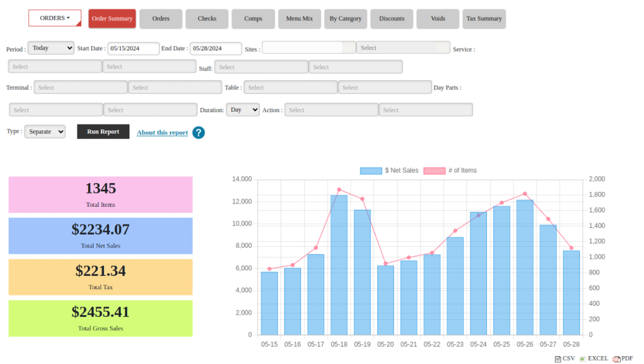Go to the Tax Summary tab

[x=484, y=19]
